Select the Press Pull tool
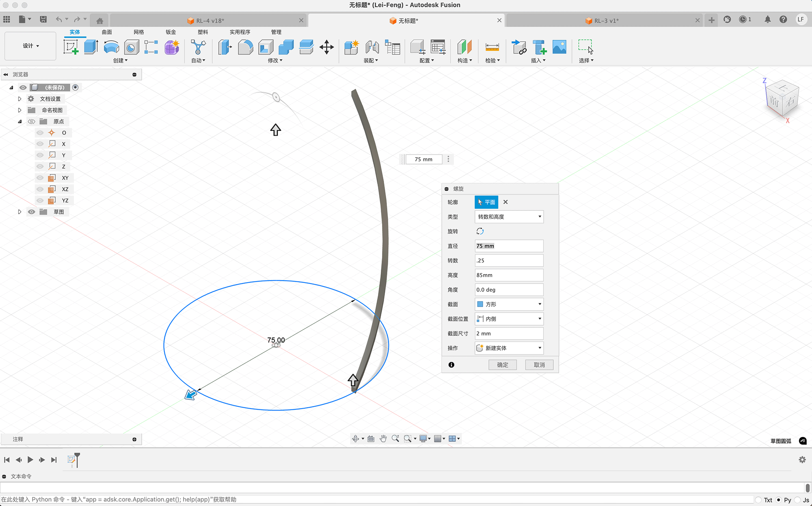The height and width of the screenshot is (506, 812). point(225,47)
